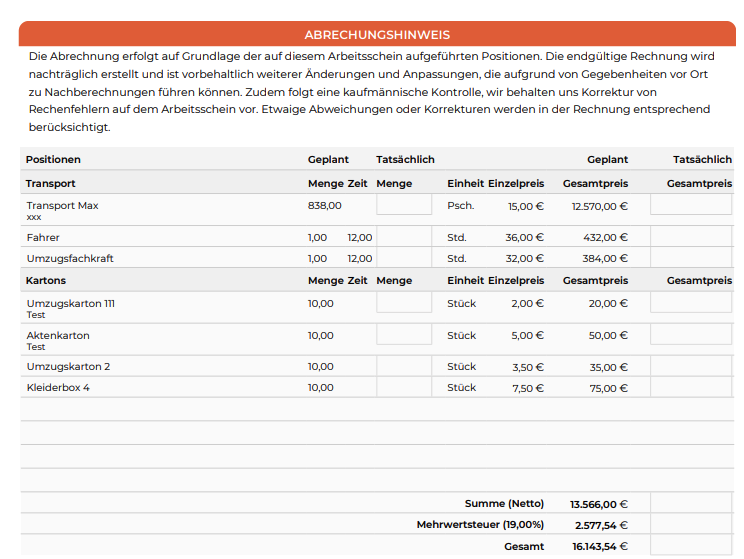Click the Gesamt amount 16.143,54 €
This screenshot has width=744, height=559.
pos(600,546)
